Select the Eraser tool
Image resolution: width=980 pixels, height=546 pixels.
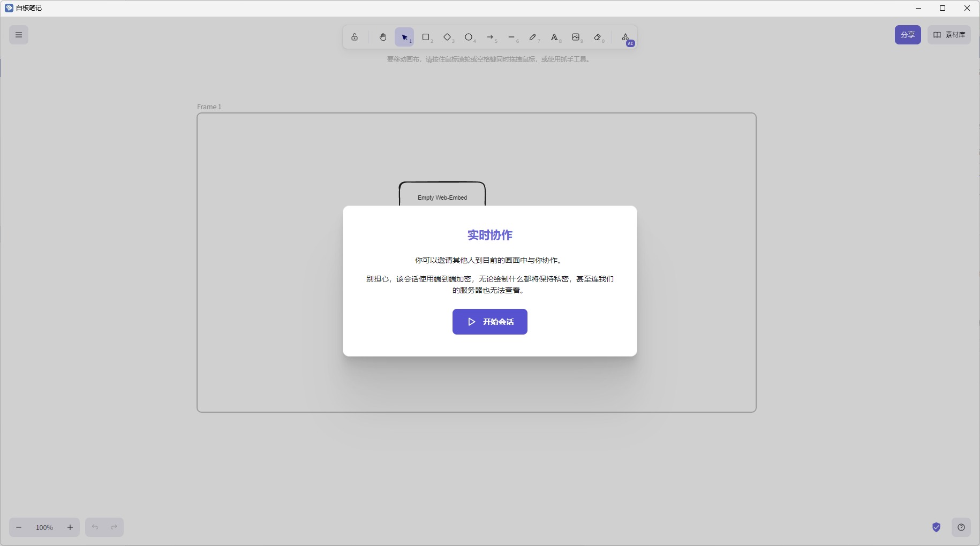pos(598,37)
